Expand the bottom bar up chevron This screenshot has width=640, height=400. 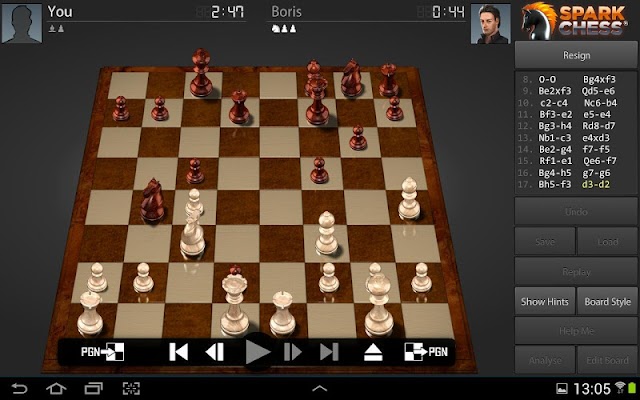[320, 389]
